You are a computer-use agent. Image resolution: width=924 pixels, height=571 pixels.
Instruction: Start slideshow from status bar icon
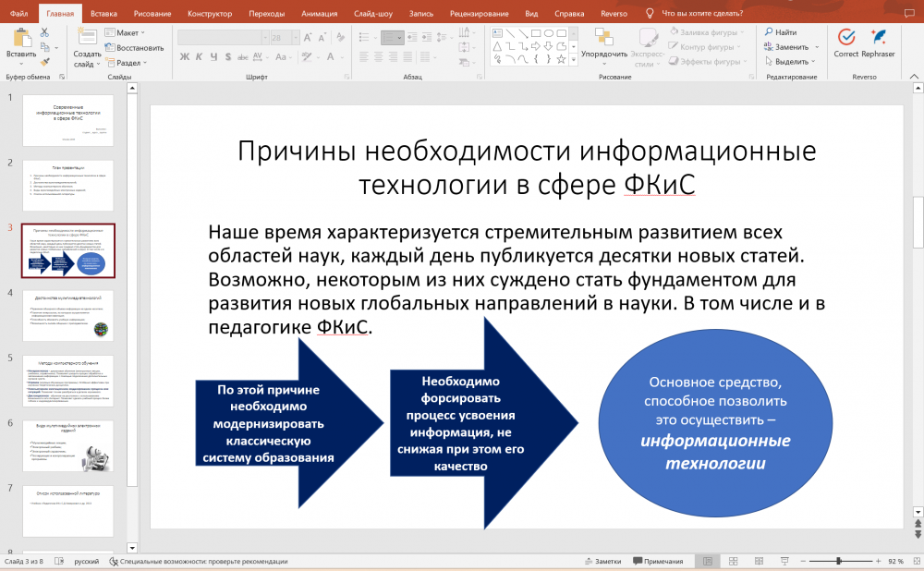pyautogui.click(x=783, y=562)
